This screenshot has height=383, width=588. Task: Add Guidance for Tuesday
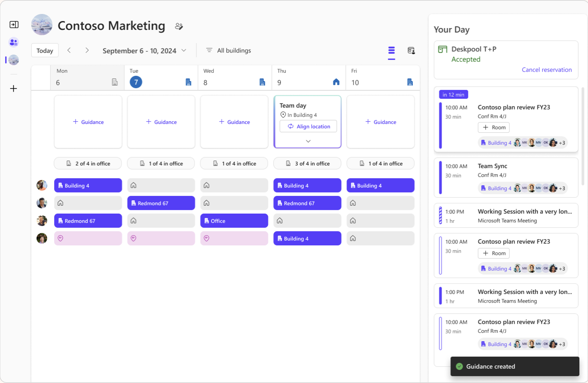[161, 122]
